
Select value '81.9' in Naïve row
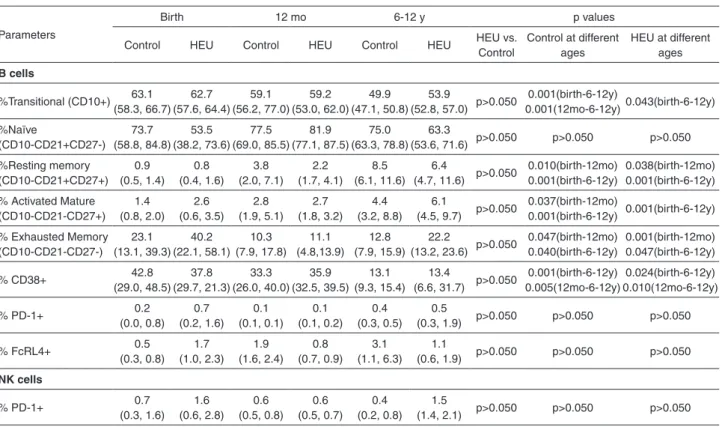[320, 130]
